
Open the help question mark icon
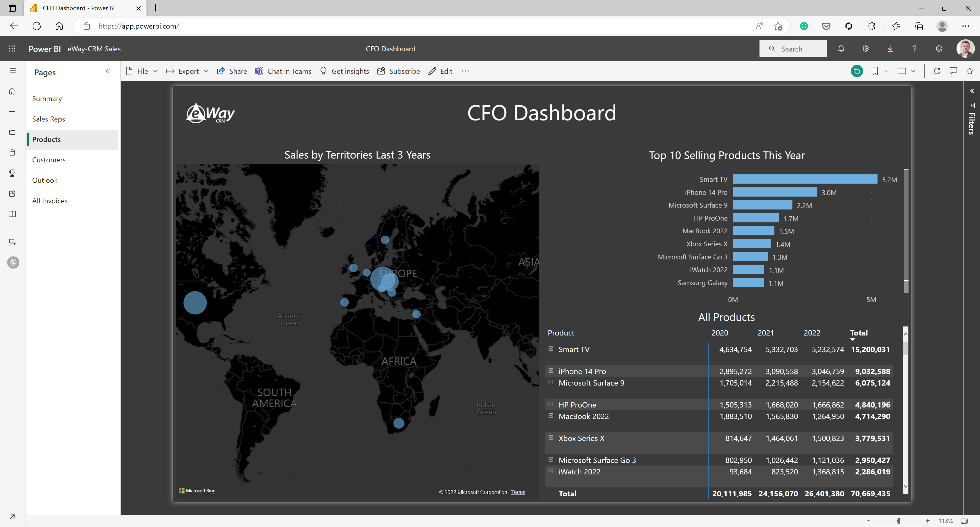915,49
